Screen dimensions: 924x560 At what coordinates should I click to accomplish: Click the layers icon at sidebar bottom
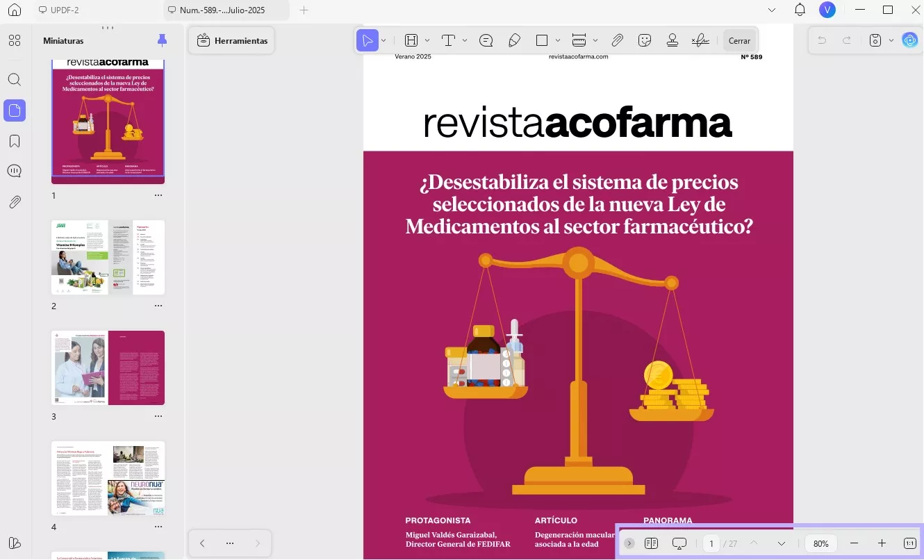click(15, 543)
